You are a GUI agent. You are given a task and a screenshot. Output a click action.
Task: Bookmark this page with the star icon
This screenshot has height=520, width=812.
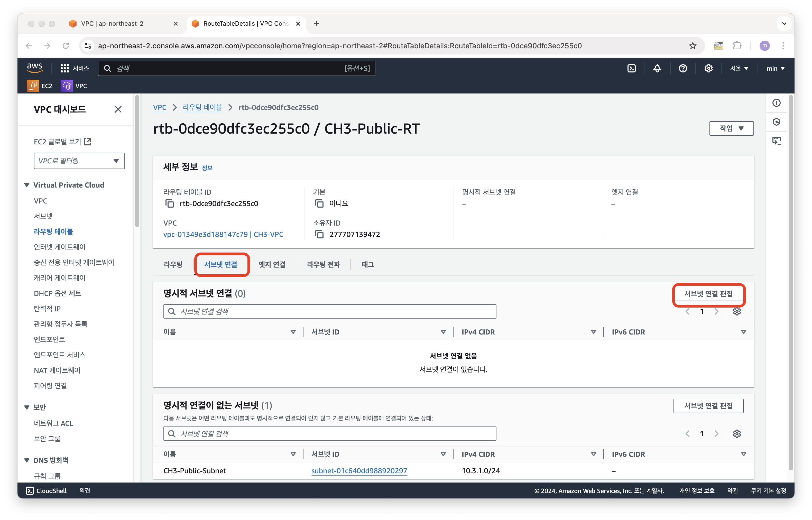[693, 45]
